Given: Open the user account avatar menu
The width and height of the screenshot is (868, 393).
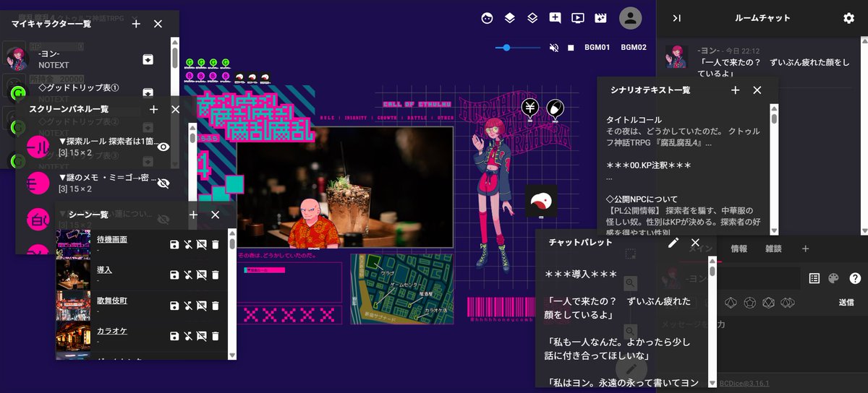Looking at the screenshot, I should click(x=631, y=19).
